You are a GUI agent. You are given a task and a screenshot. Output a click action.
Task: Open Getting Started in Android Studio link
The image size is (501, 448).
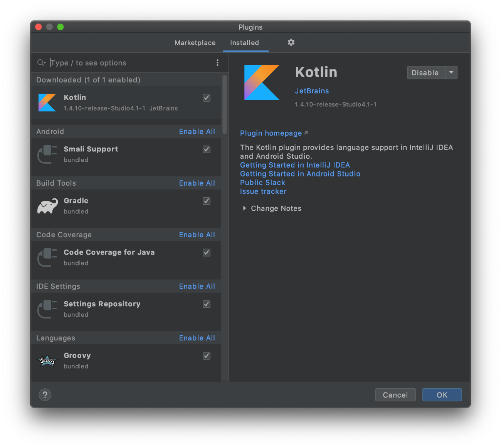(300, 174)
